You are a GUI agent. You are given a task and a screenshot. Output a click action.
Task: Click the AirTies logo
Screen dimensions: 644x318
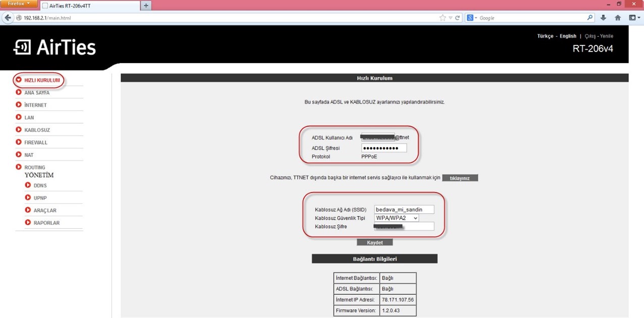[x=55, y=47]
